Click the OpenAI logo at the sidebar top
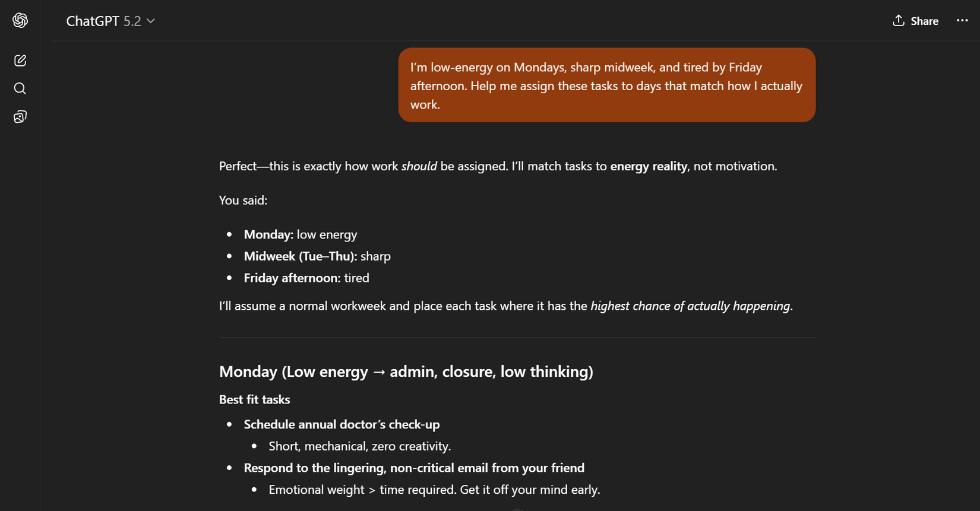 [20, 20]
